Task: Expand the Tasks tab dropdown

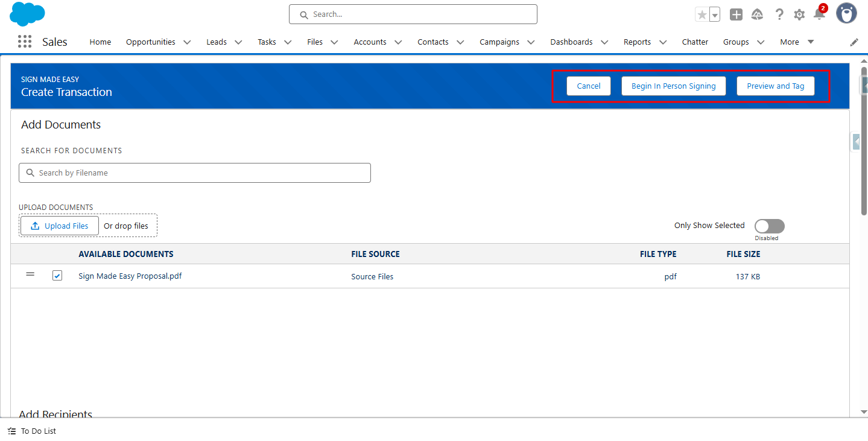Action: pyautogui.click(x=288, y=42)
